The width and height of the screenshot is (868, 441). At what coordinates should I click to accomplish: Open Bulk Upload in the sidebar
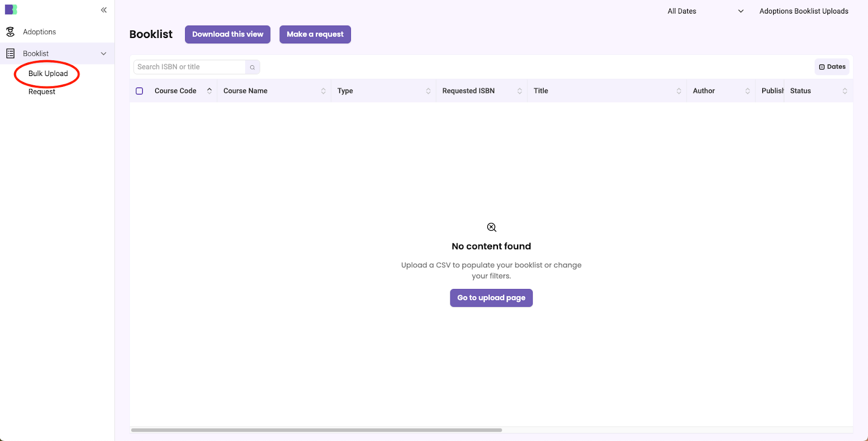(x=48, y=74)
